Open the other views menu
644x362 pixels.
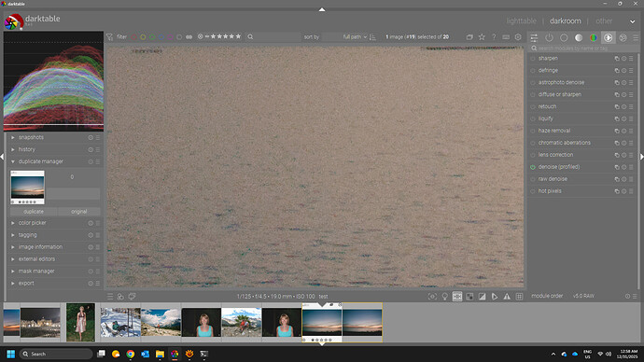(x=604, y=21)
